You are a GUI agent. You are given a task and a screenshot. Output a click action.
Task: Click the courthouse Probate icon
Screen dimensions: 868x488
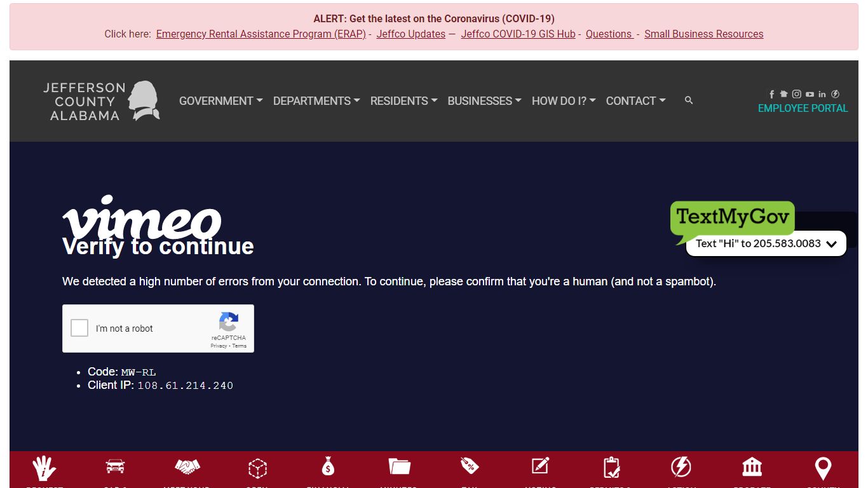752,467
